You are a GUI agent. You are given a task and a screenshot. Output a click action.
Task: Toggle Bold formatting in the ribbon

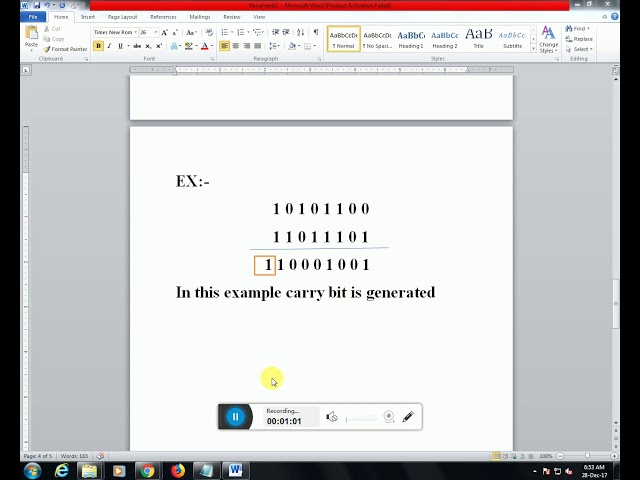tap(98, 46)
